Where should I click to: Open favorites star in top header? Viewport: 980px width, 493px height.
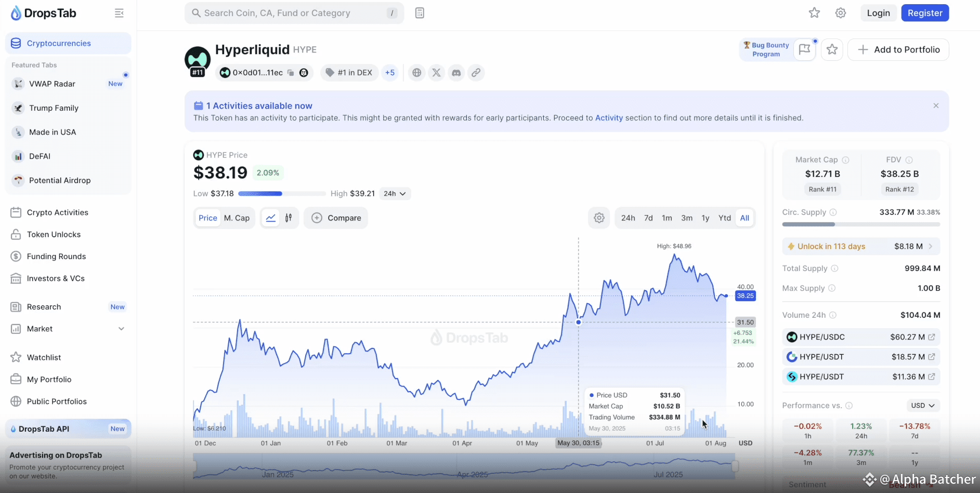coord(814,13)
